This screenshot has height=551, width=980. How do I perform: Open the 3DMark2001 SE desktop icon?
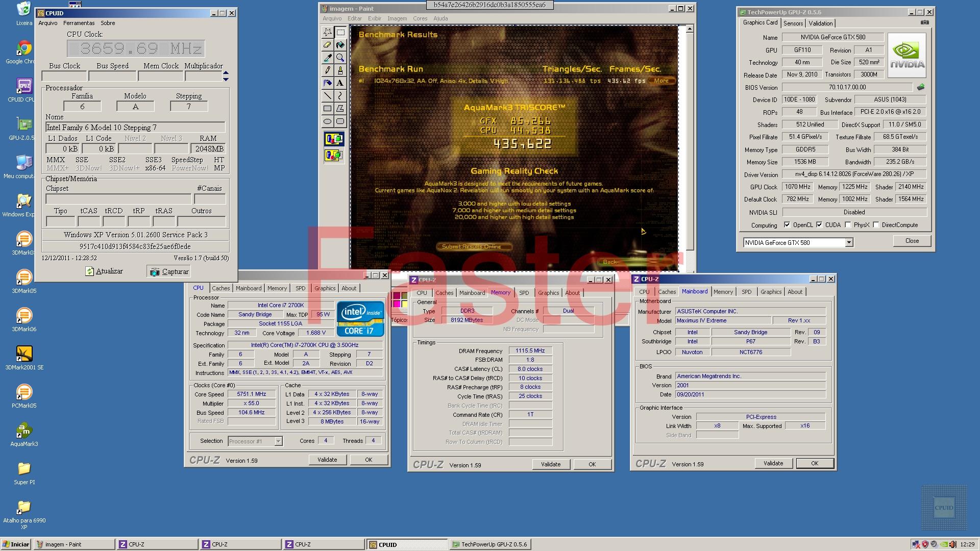(x=24, y=358)
